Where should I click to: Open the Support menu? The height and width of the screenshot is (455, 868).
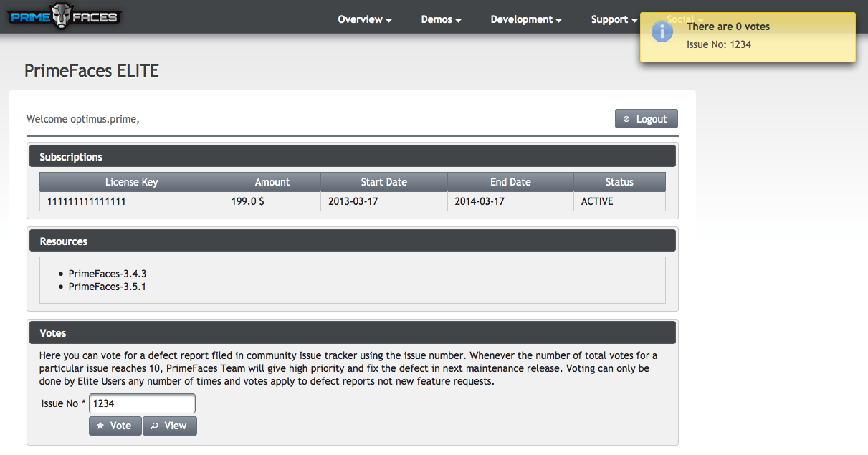(x=614, y=19)
